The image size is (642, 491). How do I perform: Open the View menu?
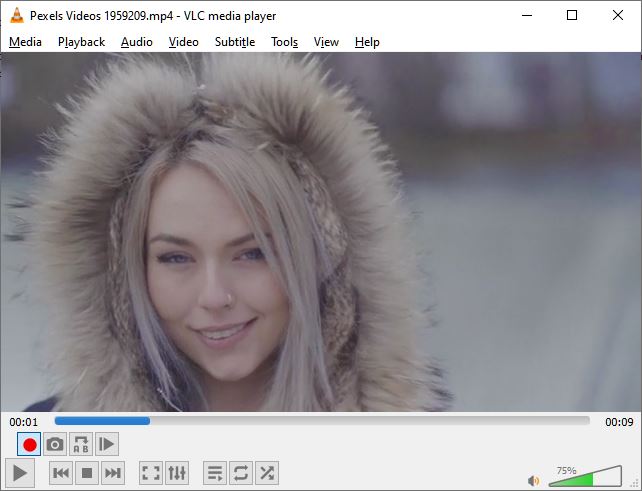tap(326, 42)
